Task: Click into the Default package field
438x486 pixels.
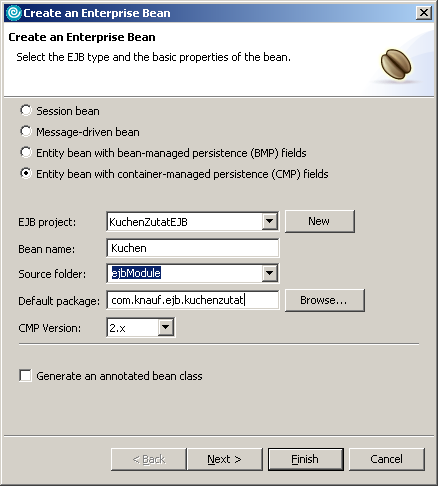Action: coord(193,300)
